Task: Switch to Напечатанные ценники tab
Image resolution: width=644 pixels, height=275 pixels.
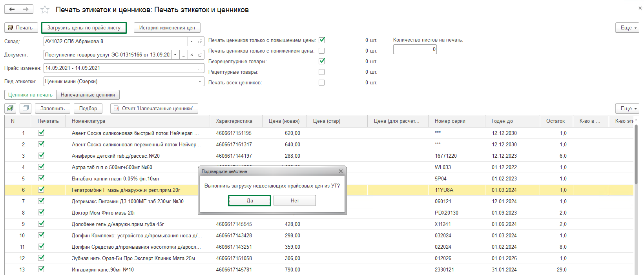Action: point(88,95)
